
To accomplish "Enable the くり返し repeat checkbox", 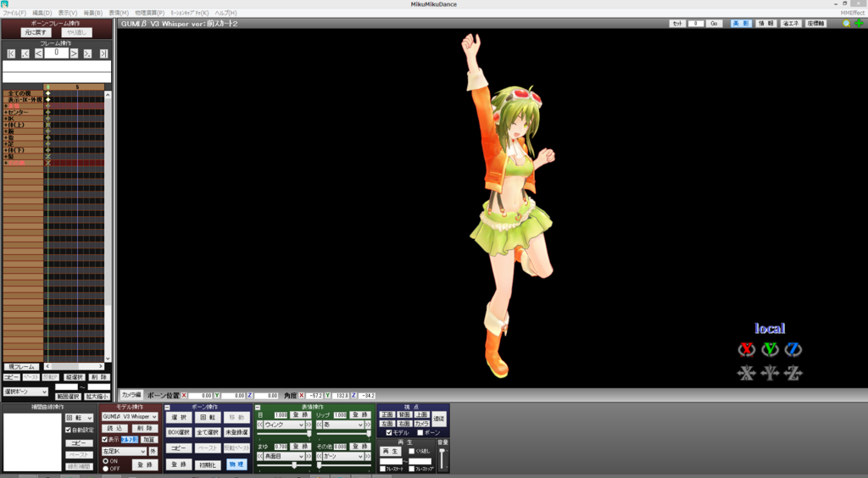I will click(x=411, y=451).
